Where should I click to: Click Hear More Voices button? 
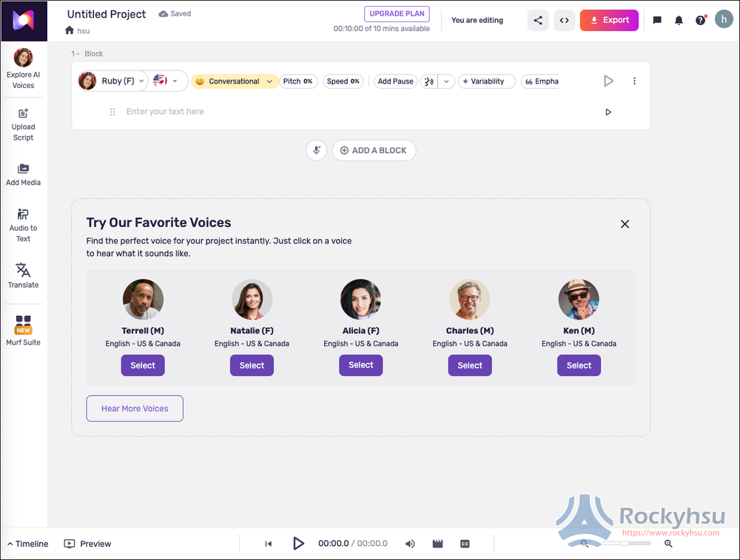pyautogui.click(x=135, y=408)
